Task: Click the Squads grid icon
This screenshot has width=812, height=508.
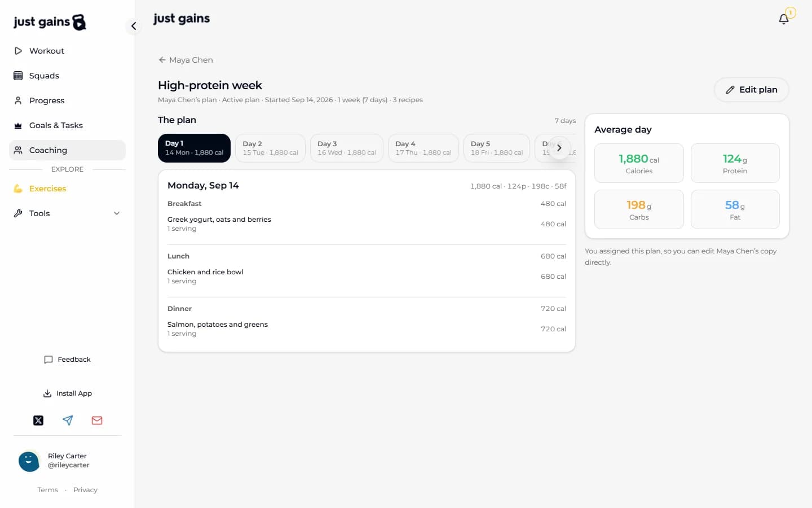Action: point(18,76)
